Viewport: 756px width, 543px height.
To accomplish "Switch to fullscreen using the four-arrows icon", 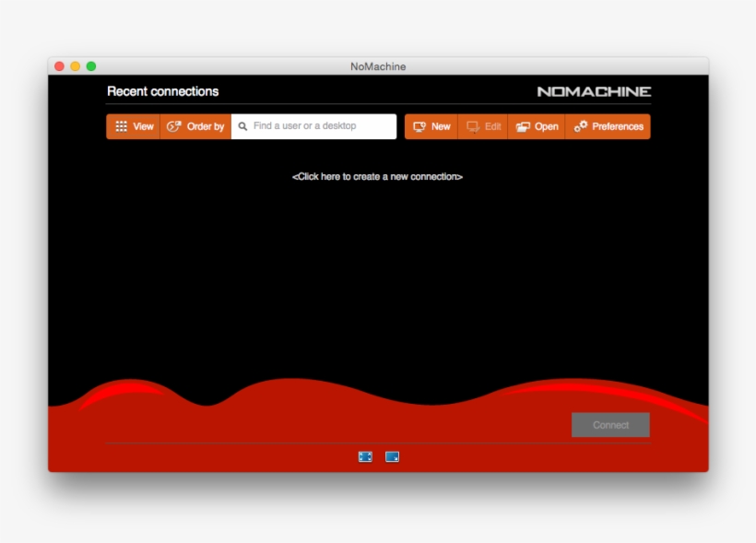I will (x=365, y=456).
